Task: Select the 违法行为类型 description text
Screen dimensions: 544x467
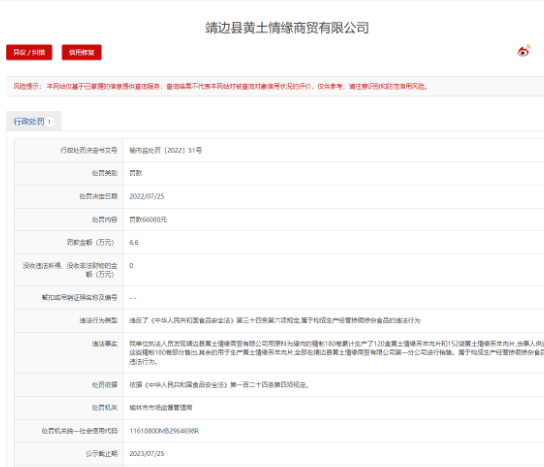Action: click(275, 320)
